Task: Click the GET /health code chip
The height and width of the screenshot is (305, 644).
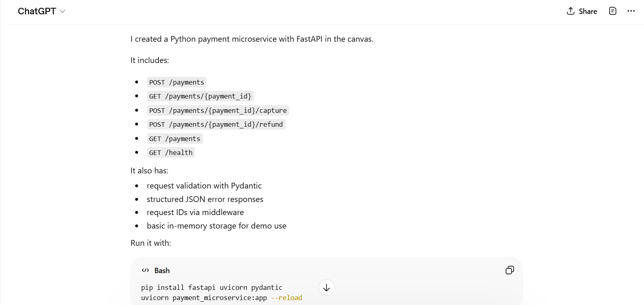Action: click(171, 152)
